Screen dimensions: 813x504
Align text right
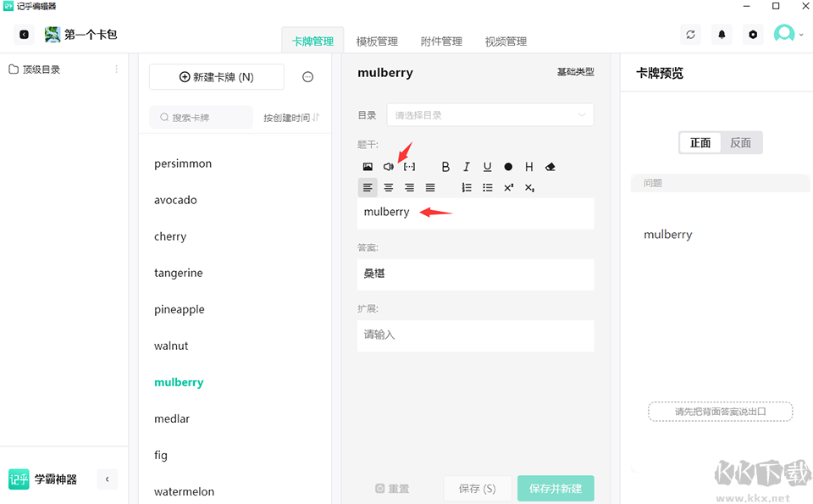pos(409,187)
